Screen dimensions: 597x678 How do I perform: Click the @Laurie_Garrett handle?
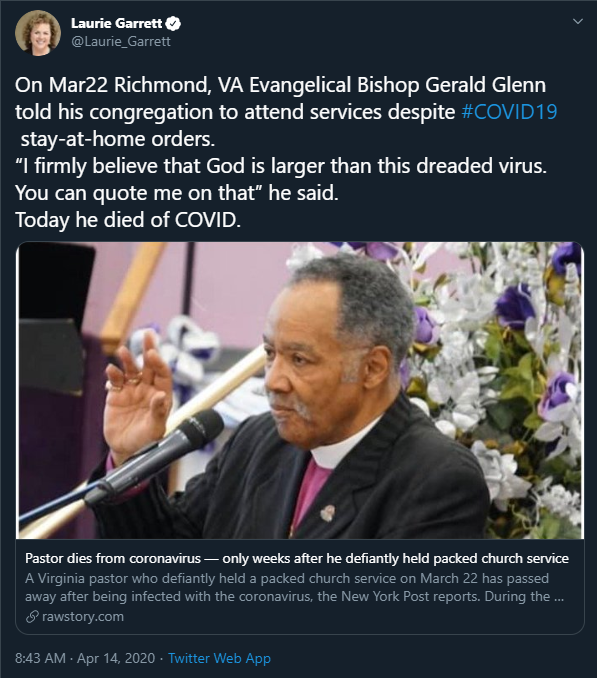click(121, 42)
